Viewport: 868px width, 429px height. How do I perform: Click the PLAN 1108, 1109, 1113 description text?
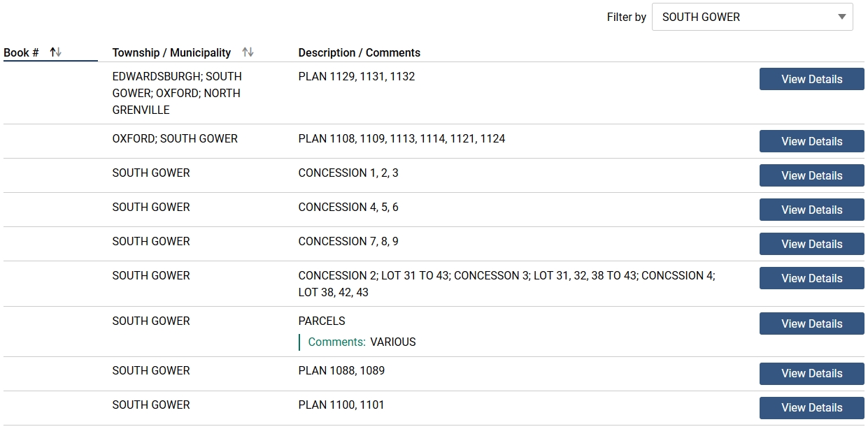point(401,139)
